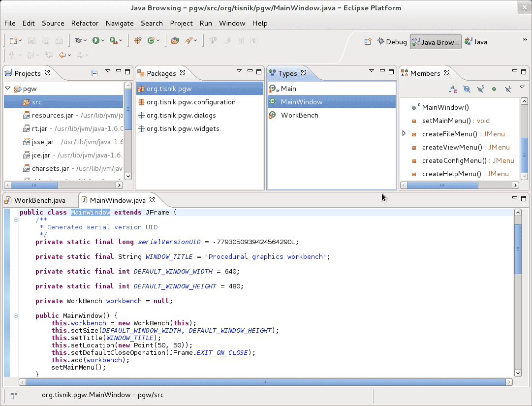Open the New wizard dropdown arrow
Screen dimensions: 532x406
tap(20, 41)
